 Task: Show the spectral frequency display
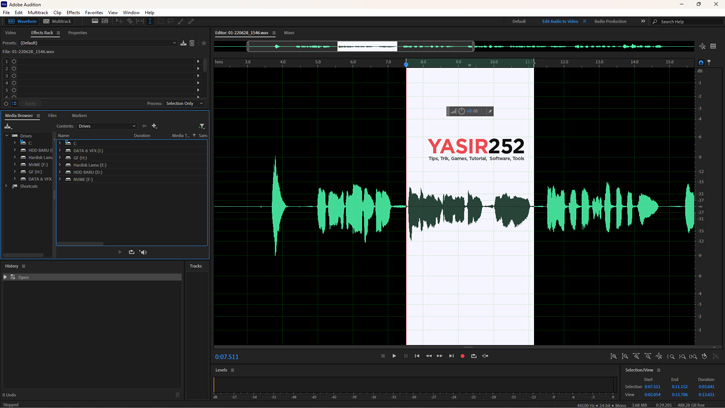[x=95, y=21]
